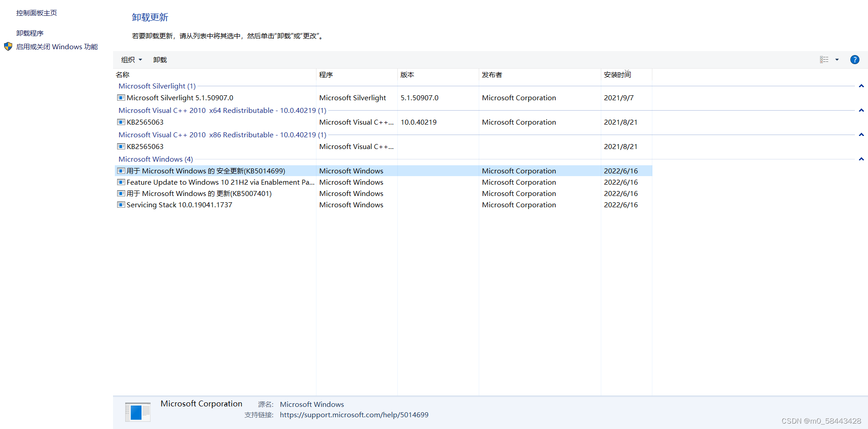This screenshot has width=868, height=429.
Task: Click Microsoft Corporation publisher in Silverlight row
Action: click(x=519, y=98)
